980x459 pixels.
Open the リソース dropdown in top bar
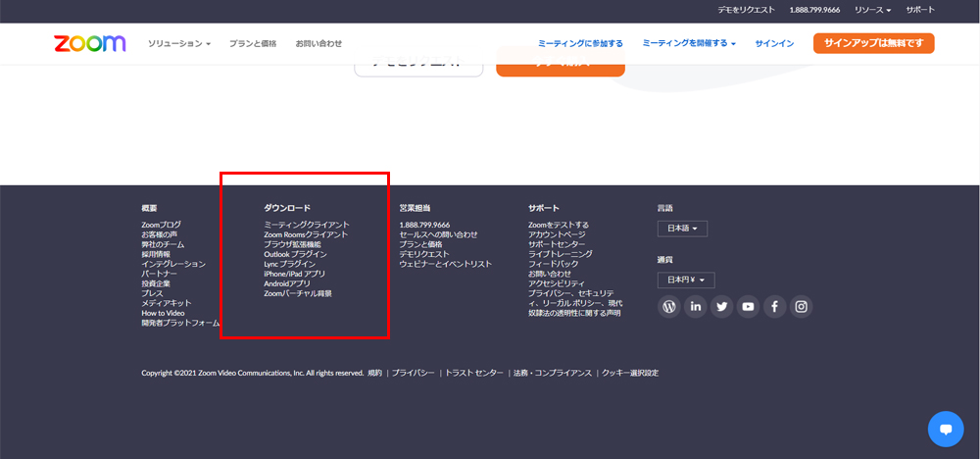click(x=872, y=10)
